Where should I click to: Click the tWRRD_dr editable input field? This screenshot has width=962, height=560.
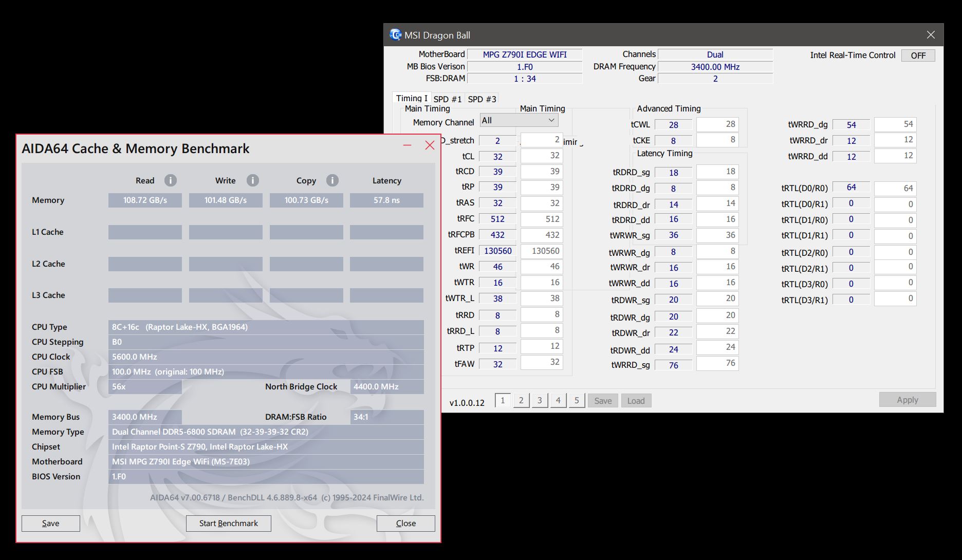point(895,140)
